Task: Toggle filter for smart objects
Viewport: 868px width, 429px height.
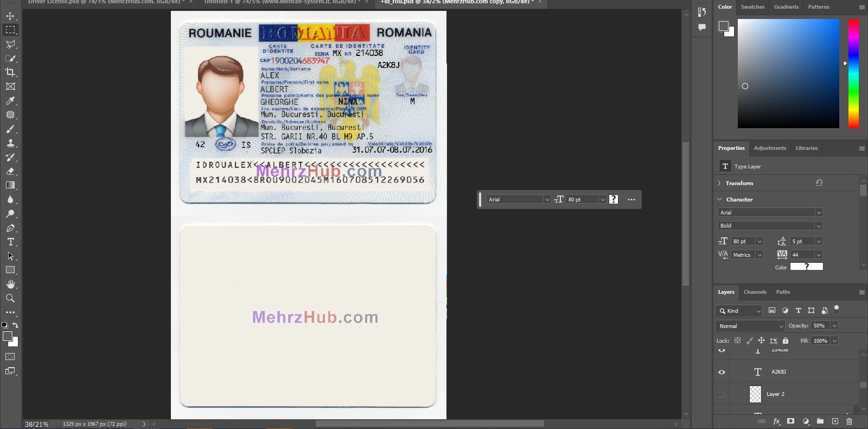Action: click(824, 311)
